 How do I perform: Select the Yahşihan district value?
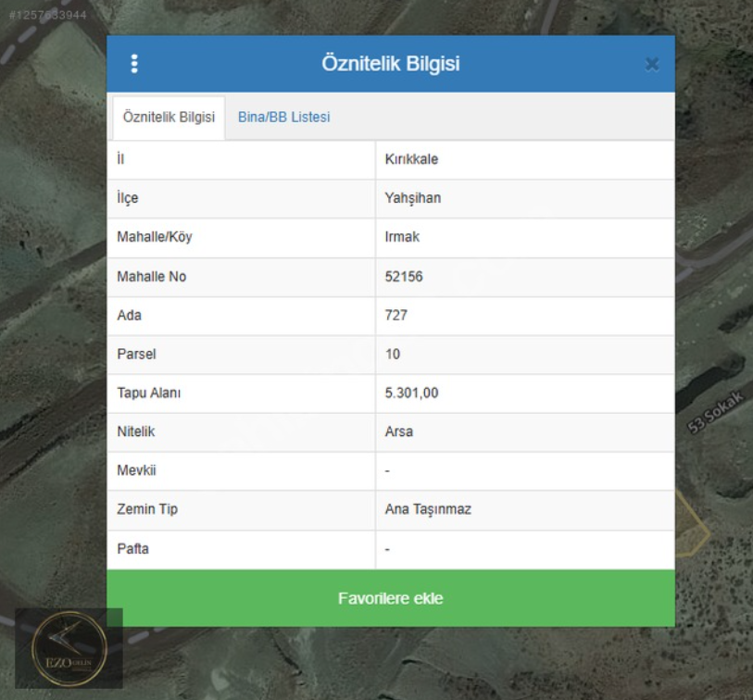(412, 198)
